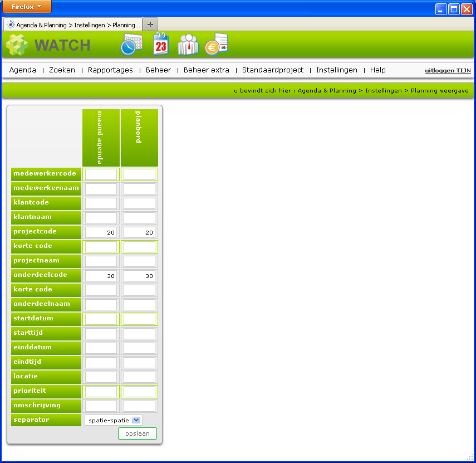Screen dimensions: 476x463
Task: Click the projectnaam row label
Action: 46,261
